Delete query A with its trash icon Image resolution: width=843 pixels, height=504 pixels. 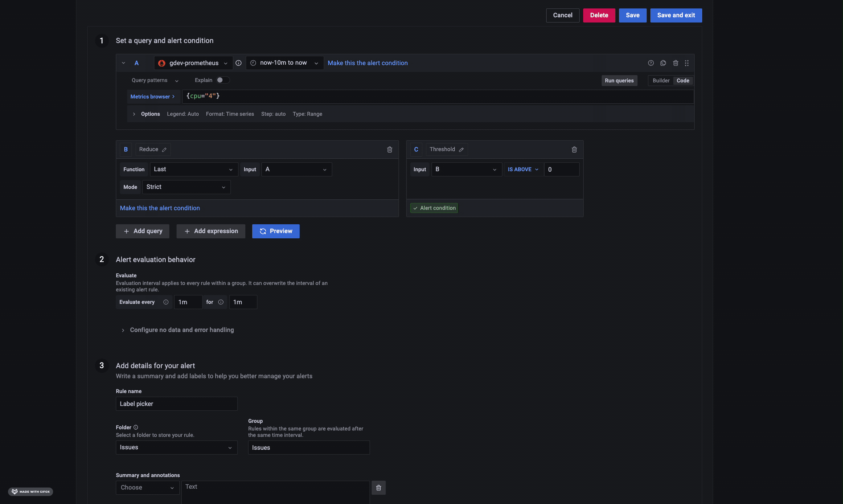coord(675,63)
